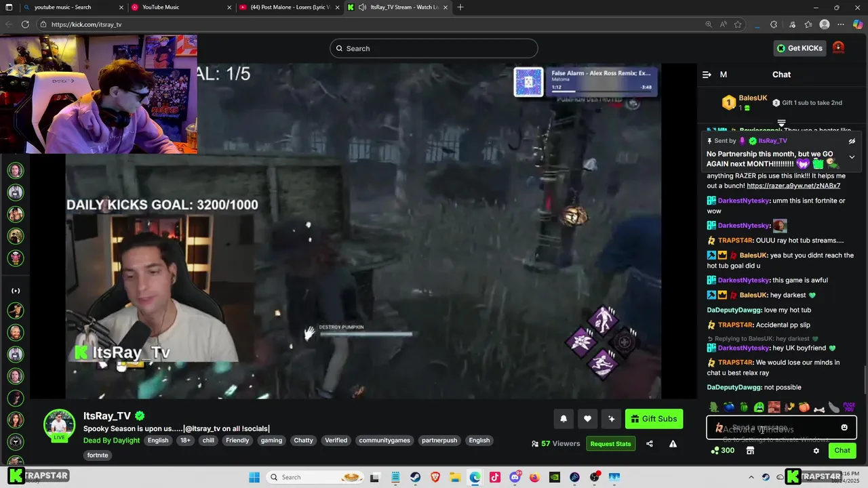Collapse the chat panel arrow icon
This screenshot has height=488, width=868.
coord(707,75)
